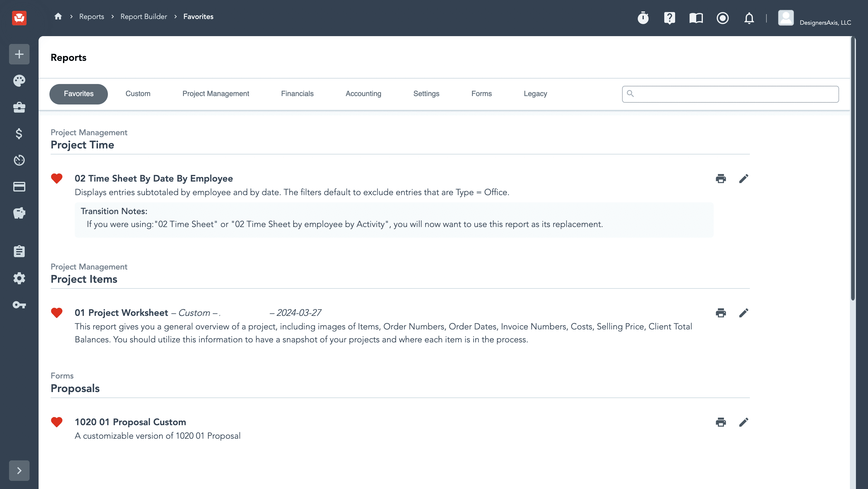The height and width of the screenshot is (489, 868).
Task: Open the piggy bank sidebar icon
Action: pyautogui.click(x=19, y=213)
